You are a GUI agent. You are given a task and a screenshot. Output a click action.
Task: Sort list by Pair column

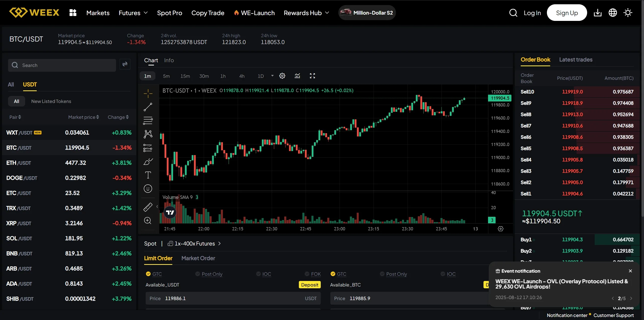[15, 117]
